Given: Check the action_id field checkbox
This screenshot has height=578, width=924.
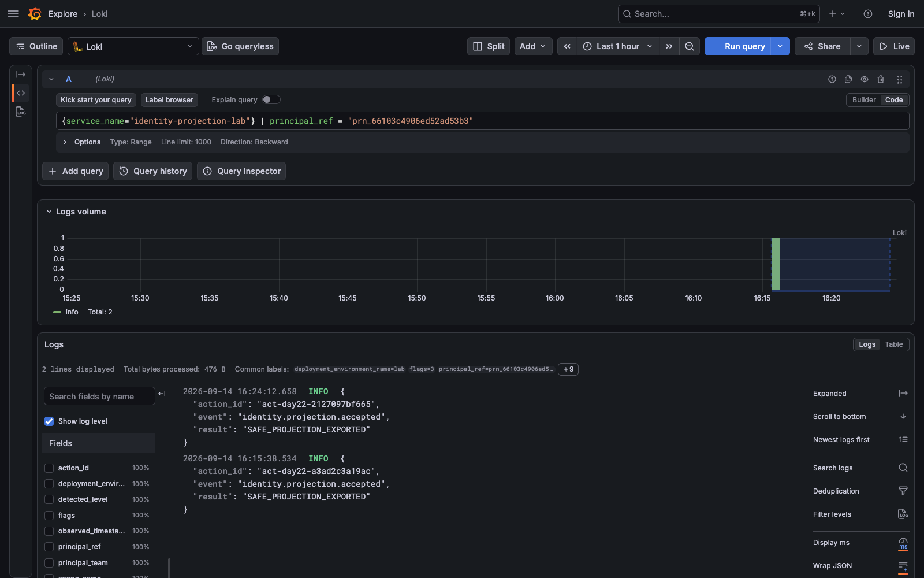Looking at the screenshot, I should tap(49, 468).
